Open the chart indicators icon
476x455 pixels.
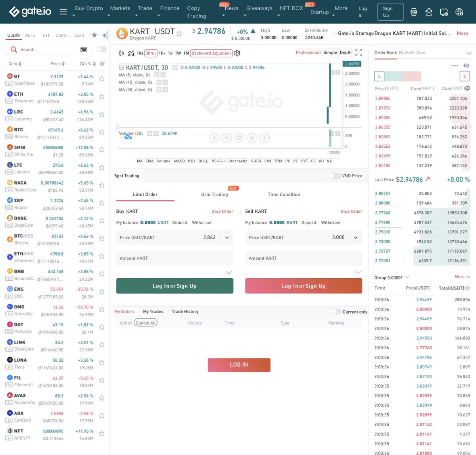pyautogui.click(x=131, y=53)
